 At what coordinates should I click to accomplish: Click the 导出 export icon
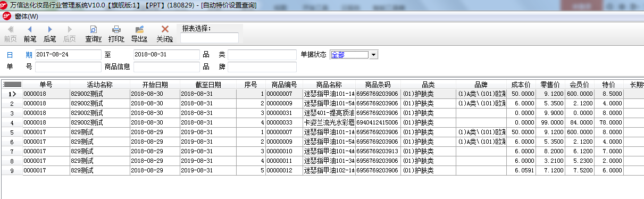139,29
